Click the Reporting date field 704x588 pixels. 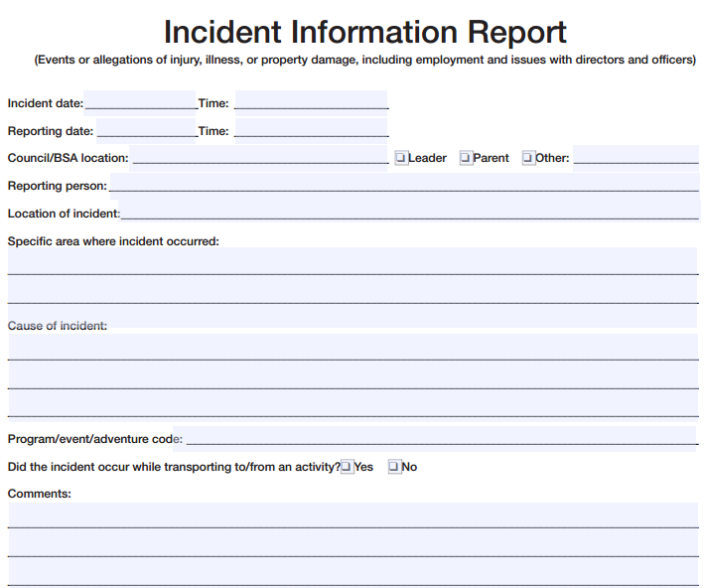146,130
